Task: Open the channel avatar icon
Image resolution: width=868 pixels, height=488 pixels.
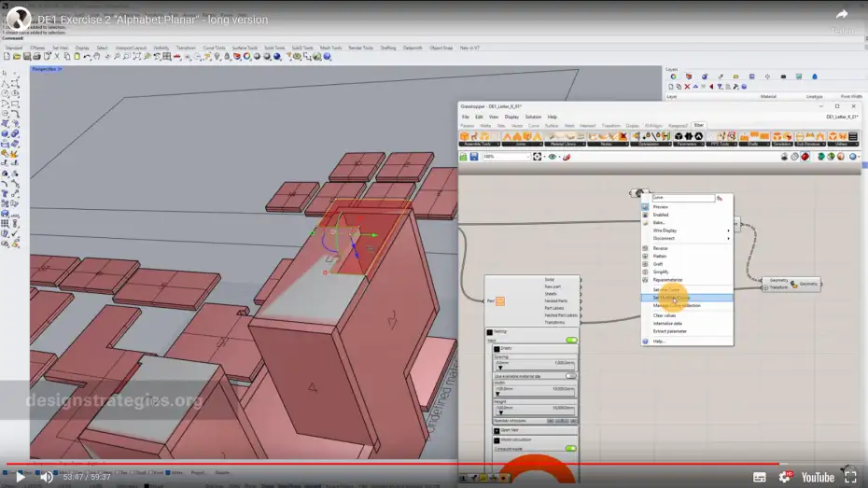Action: 19,19
